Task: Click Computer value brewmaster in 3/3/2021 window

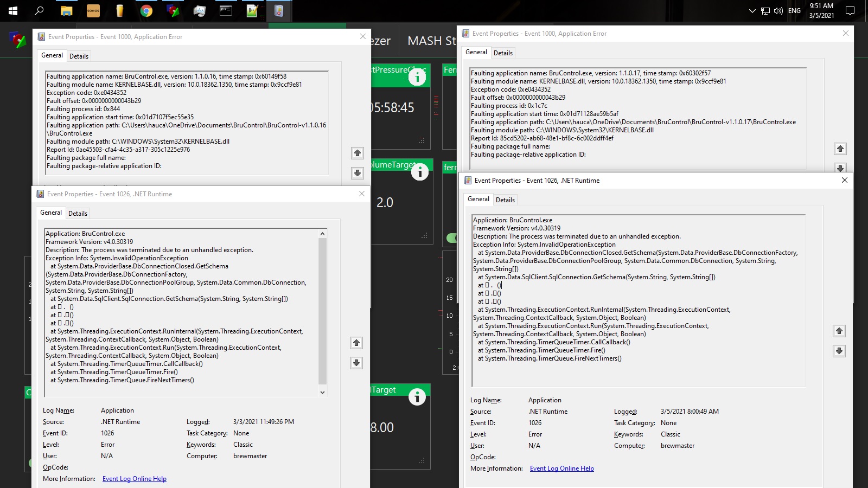Action: pyautogui.click(x=250, y=456)
